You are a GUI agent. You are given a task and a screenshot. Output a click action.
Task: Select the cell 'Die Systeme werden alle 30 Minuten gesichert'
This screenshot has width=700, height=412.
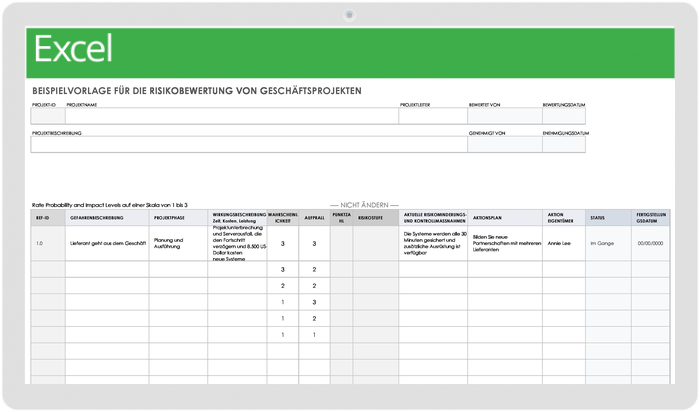coord(433,243)
